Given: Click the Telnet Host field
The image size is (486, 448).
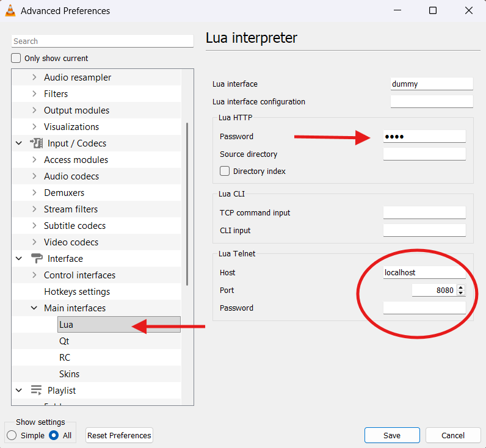Looking at the screenshot, I should tap(424, 272).
